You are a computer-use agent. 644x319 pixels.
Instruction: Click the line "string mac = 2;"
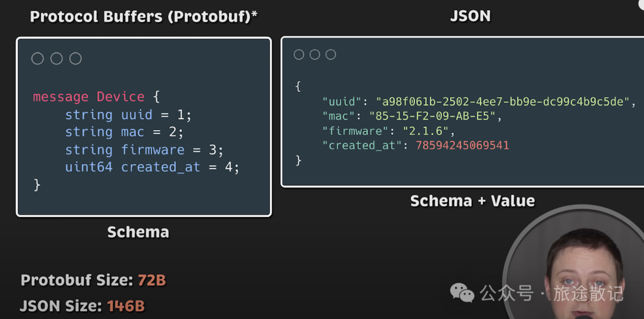124,132
